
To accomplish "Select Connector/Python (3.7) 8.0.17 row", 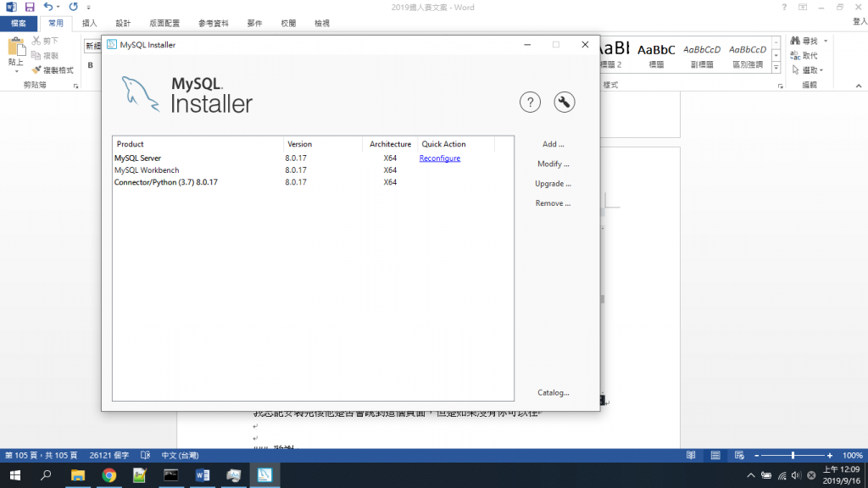I will click(x=313, y=182).
